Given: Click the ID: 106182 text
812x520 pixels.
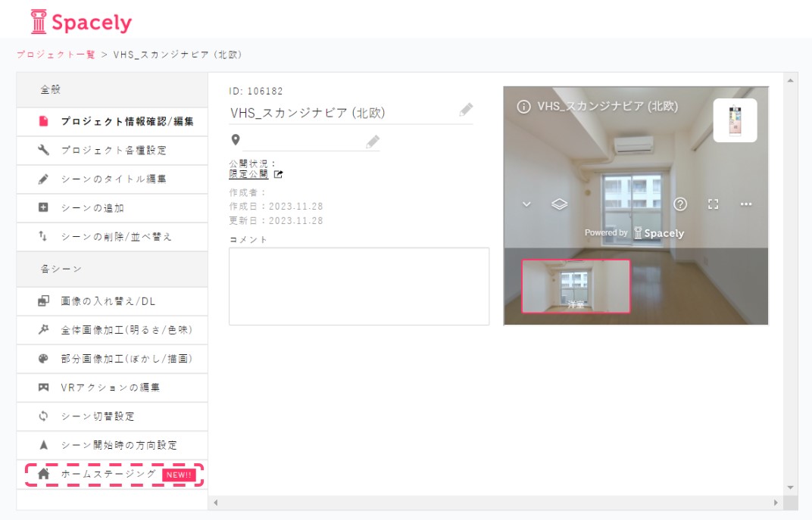Looking at the screenshot, I should tap(256, 92).
